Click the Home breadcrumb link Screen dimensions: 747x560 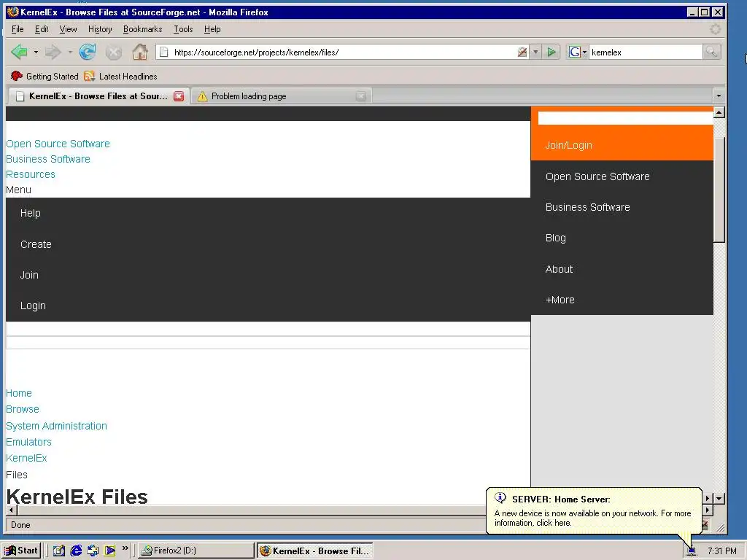click(18, 393)
